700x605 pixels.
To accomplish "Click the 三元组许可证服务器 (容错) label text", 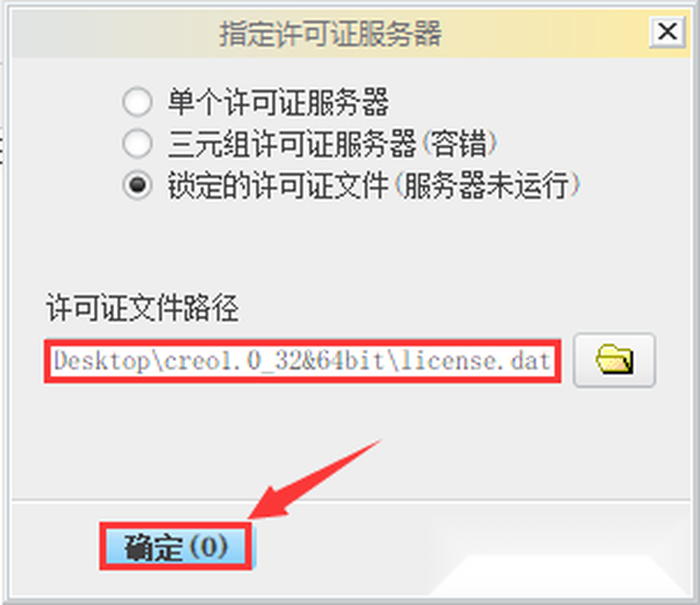I will coord(332,144).
